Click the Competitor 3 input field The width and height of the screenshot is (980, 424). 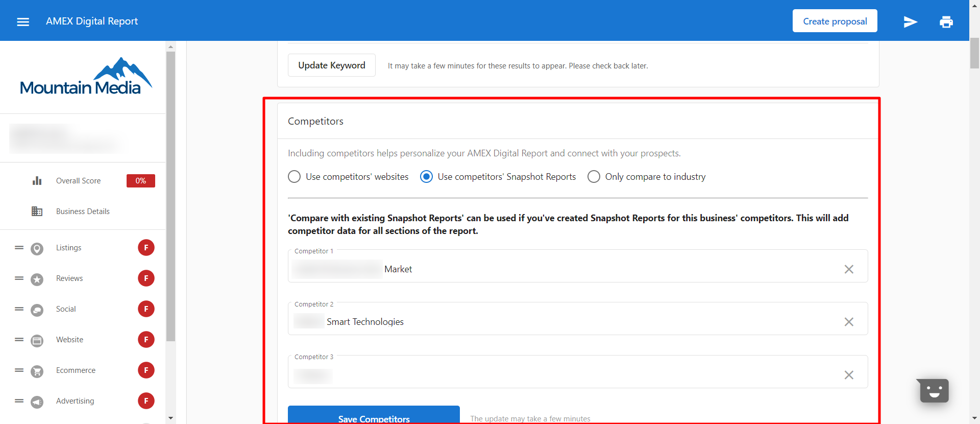pos(578,372)
